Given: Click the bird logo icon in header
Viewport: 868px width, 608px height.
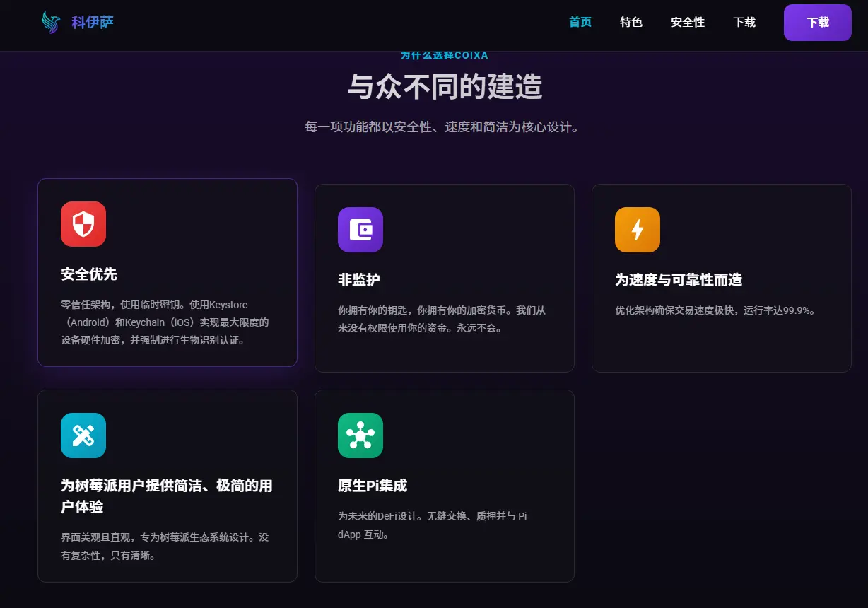Looking at the screenshot, I should (52, 22).
